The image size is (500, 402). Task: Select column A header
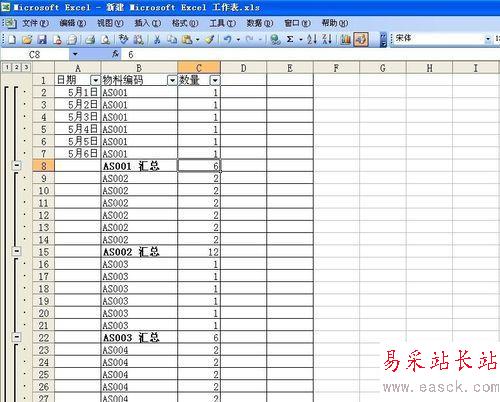pyautogui.click(x=78, y=68)
